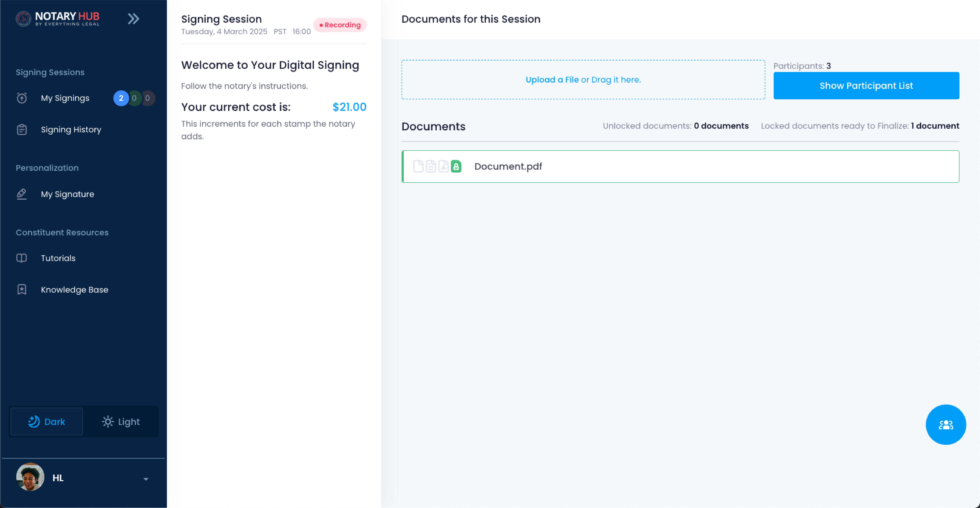980x508 pixels.
Task: Switch to Dark theme
Action: tap(47, 422)
